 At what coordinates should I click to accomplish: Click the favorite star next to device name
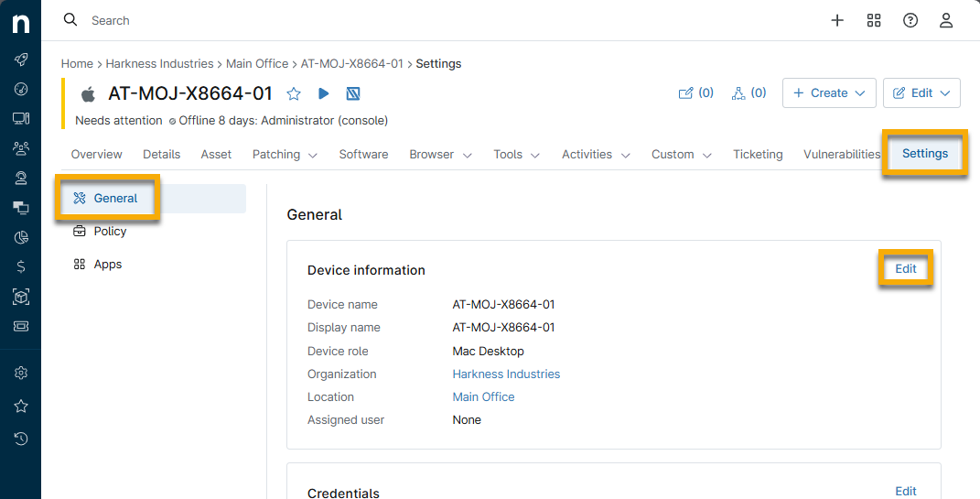coord(294,93)
